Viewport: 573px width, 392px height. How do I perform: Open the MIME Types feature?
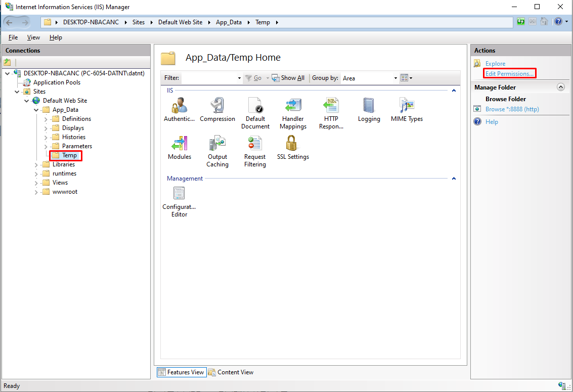point(407,109)
